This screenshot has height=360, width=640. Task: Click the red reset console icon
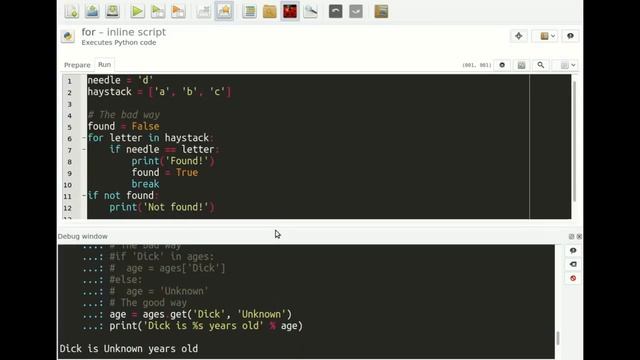[x=573, y=278]
